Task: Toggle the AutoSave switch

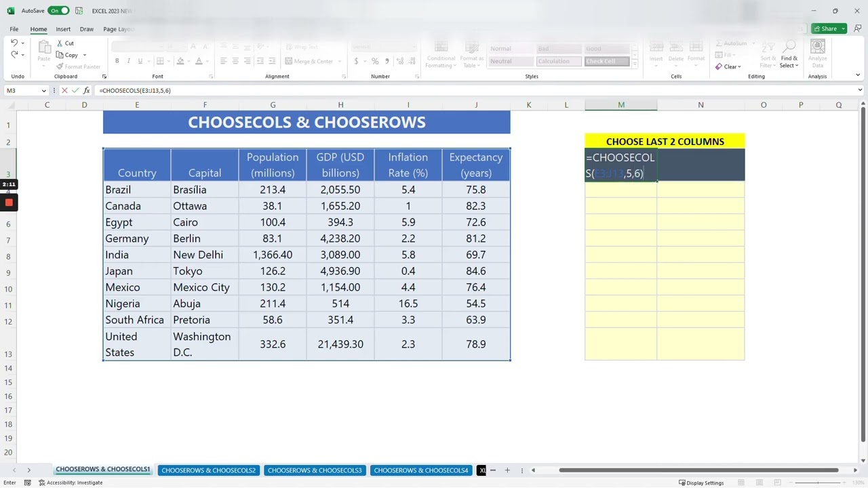Action: tap(58, 11)
